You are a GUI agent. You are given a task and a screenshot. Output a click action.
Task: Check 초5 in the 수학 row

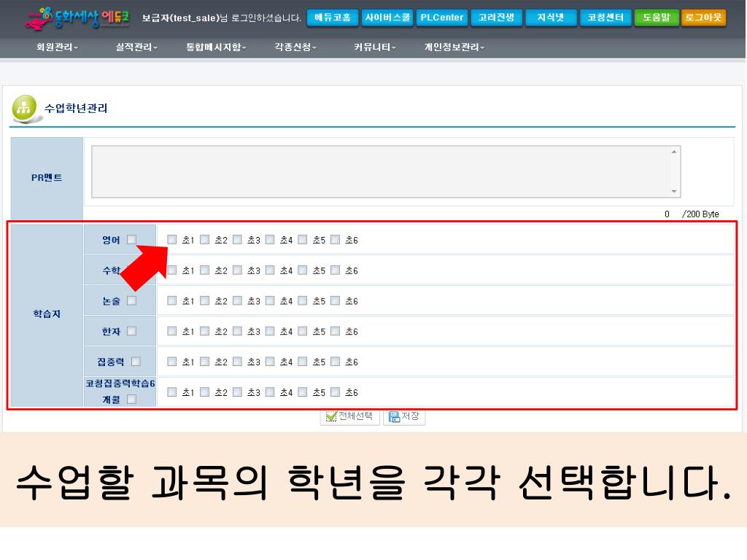303,270
